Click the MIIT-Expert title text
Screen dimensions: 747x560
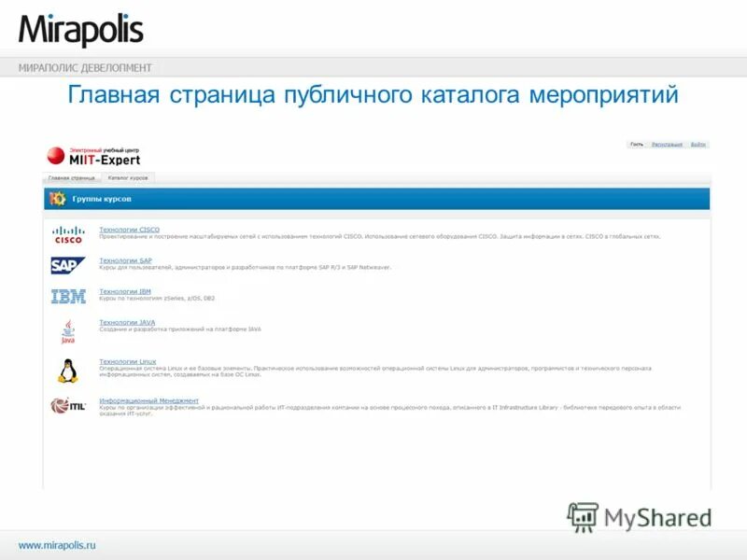[105, 160]
